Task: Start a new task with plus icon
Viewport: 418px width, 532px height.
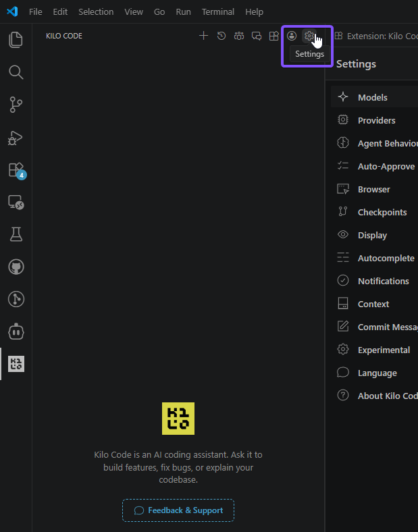Action: coord(203,36)
